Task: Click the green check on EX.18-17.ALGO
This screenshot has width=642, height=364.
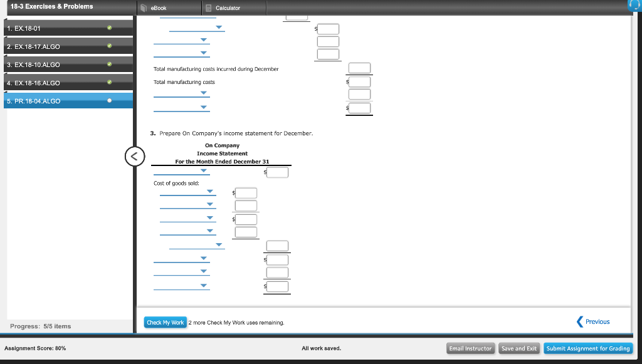Action: [109, 46]
